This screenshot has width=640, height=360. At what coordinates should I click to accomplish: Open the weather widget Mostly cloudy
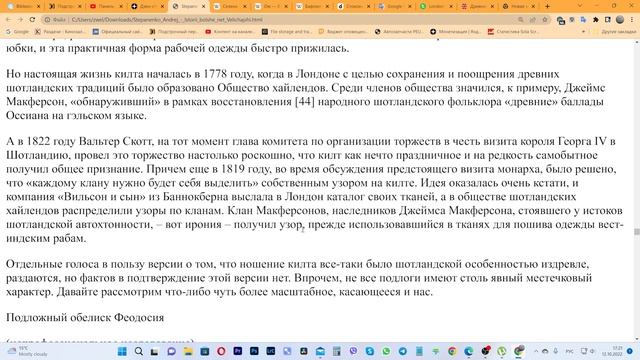pos(28,351)
